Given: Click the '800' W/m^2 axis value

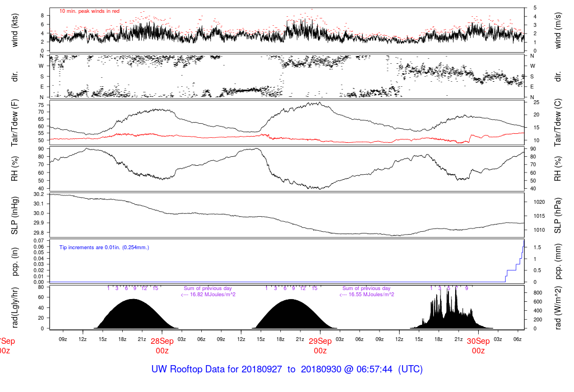Looking at the screenshot, I should (538, 293).
